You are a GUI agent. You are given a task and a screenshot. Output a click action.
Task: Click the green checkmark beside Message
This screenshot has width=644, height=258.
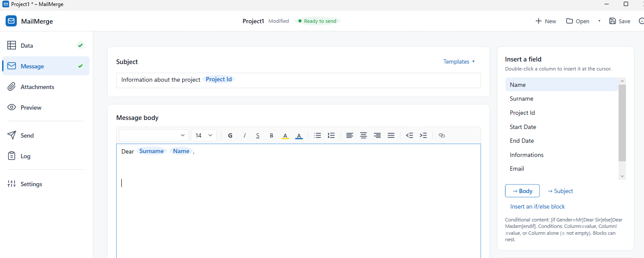[x=80, y=66]
